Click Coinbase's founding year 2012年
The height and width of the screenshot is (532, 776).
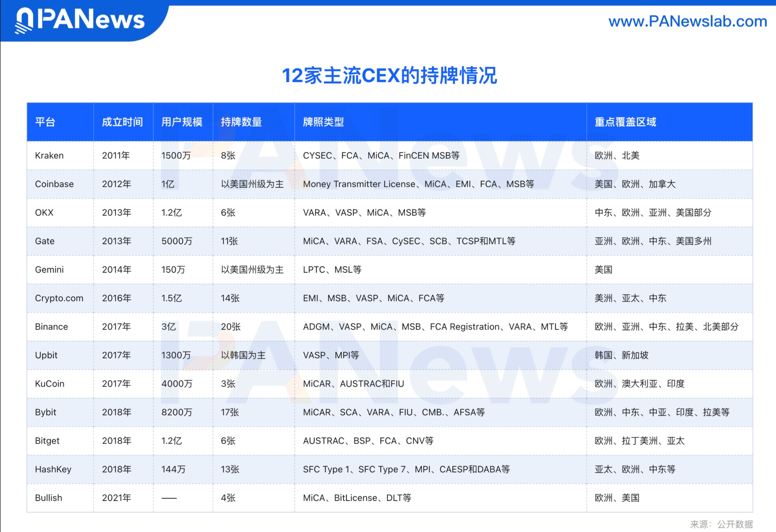(116, 184)
